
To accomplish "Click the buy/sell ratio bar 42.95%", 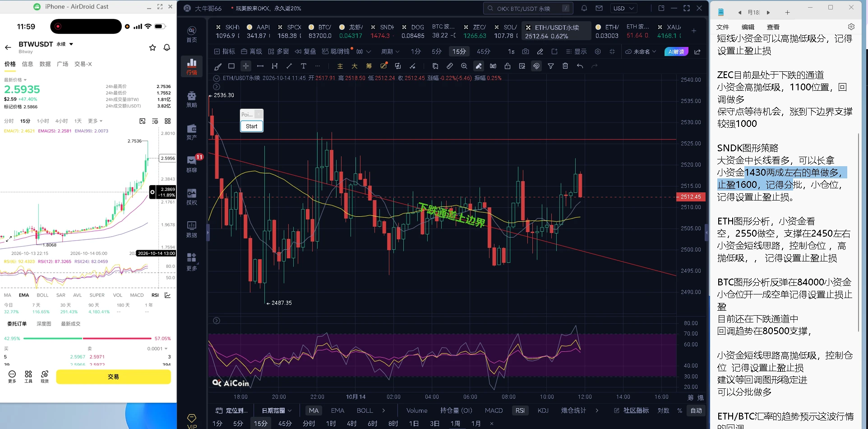I will tap(88, 338).
